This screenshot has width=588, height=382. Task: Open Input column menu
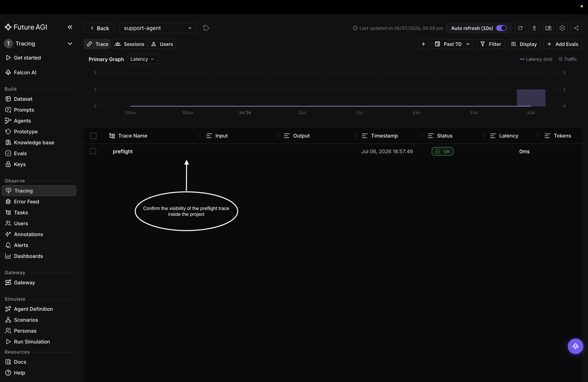click(x=209, y=136)
